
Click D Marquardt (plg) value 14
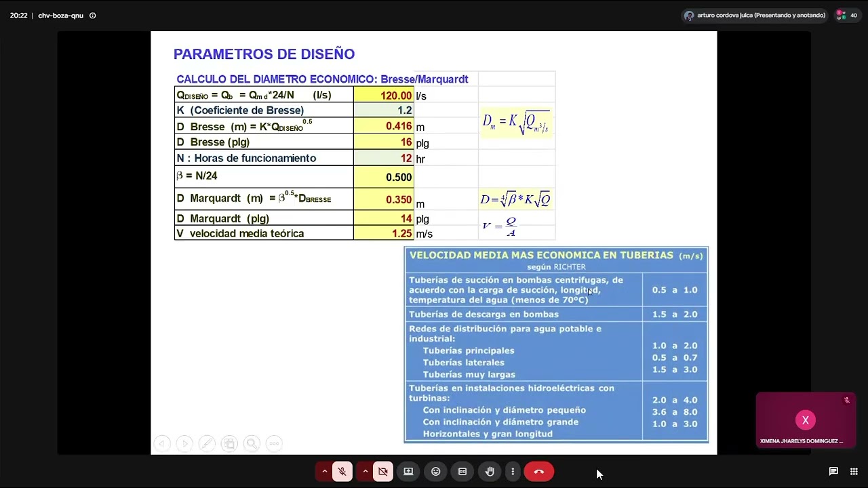(x=384, y=218)
